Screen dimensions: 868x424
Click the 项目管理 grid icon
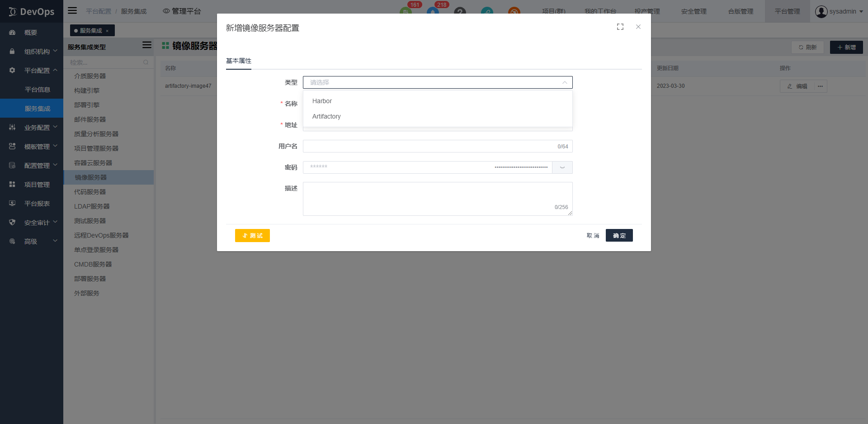coord(12,185)
